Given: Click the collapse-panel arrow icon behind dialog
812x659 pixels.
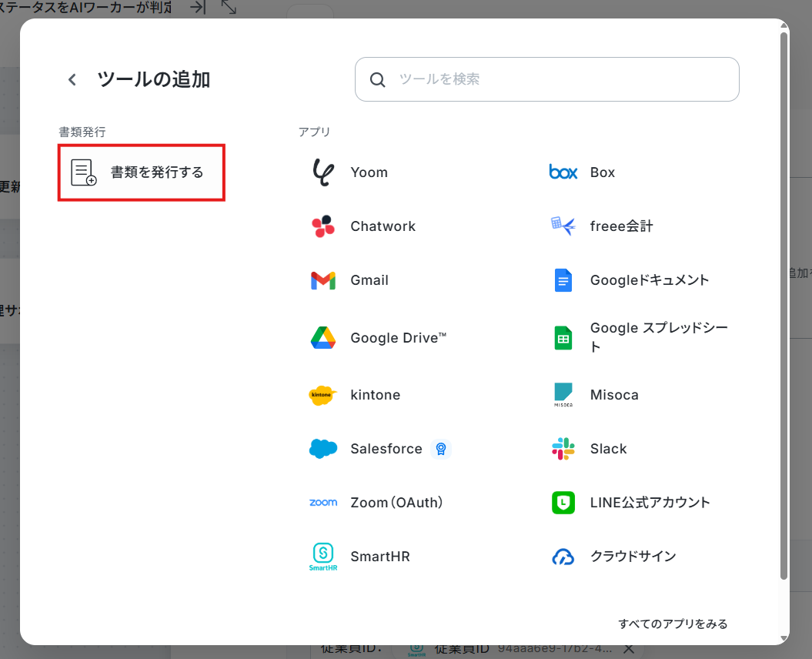Looking at the screenshot, I should coord(198,7).
